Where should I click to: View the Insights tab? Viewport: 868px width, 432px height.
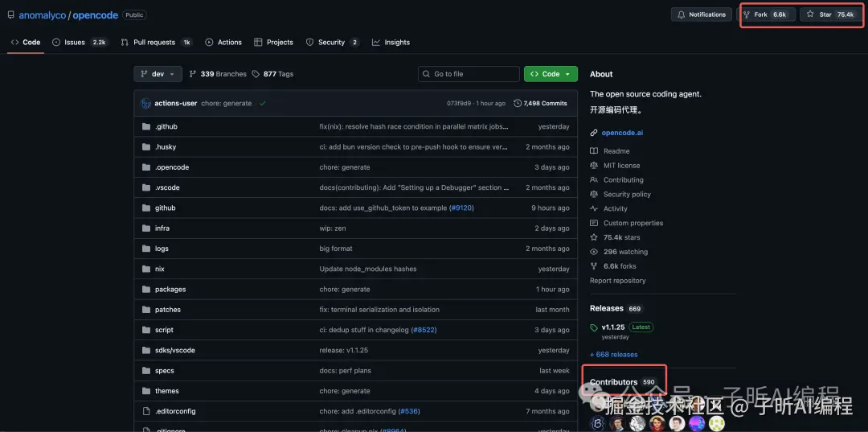pyautogui.click(x=391, y=42)
